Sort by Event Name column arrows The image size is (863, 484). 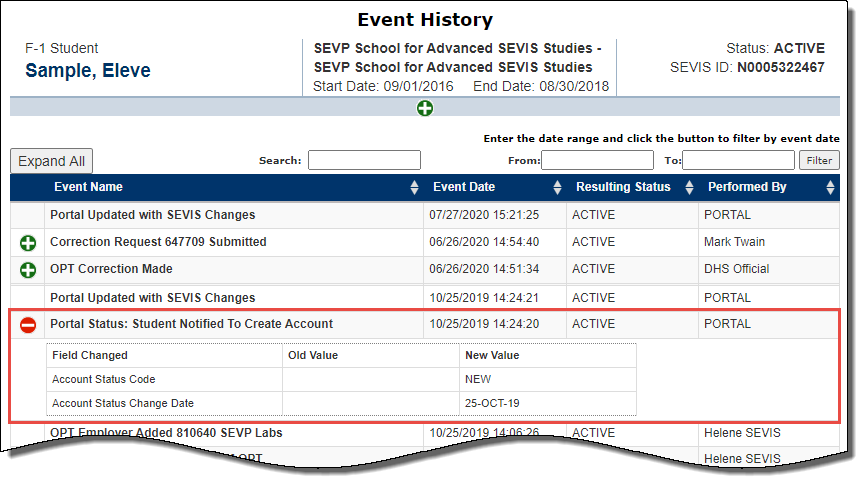[x=414, y=188]
